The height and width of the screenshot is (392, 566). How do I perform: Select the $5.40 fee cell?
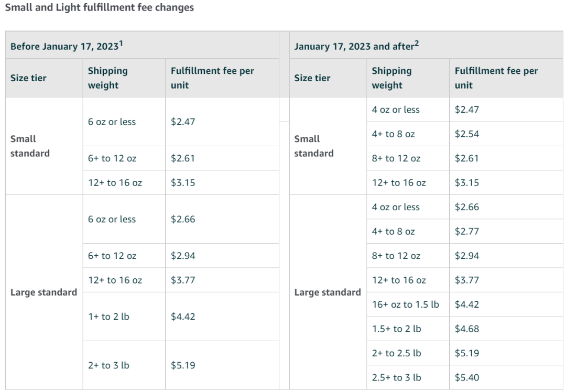[x=506, y=377]
